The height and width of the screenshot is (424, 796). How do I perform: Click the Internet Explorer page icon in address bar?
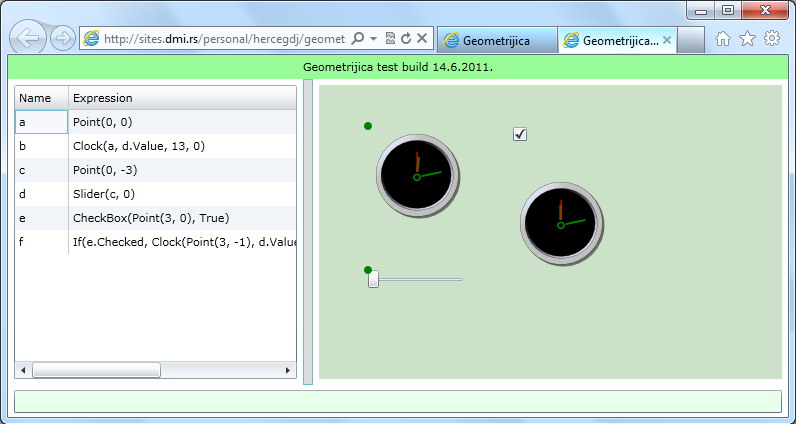click(x=91, y=39)
